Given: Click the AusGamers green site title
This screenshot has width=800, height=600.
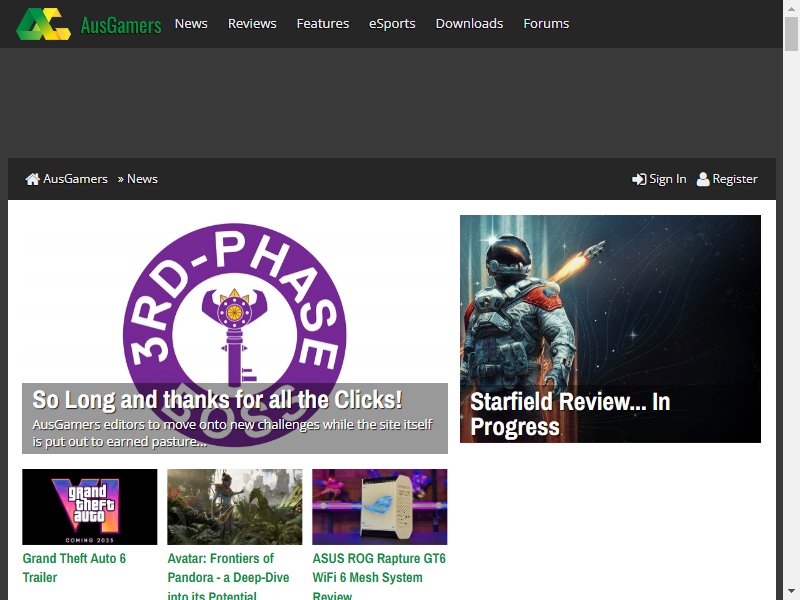Looking at the screenshot, I should click(x=121, y=25).
